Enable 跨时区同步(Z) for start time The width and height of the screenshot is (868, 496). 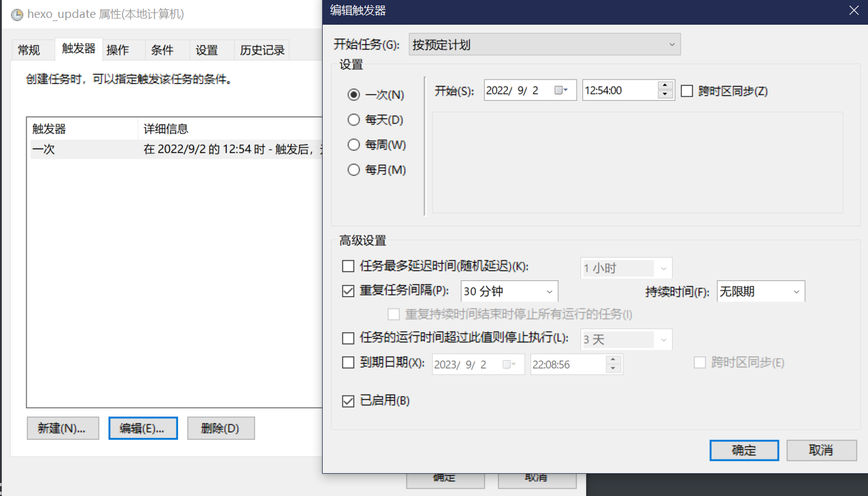(x=686, y=91)
